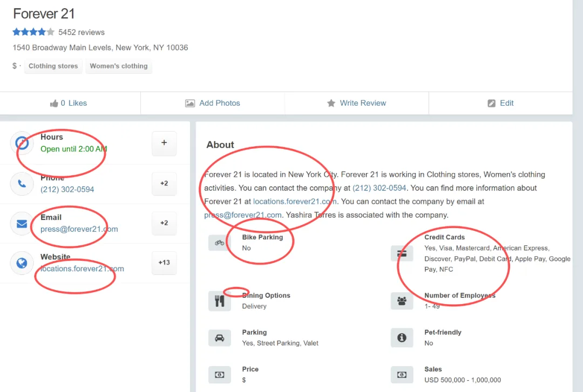
Task: Open the Add Photos tab
Action: click(x=213, y=103)
